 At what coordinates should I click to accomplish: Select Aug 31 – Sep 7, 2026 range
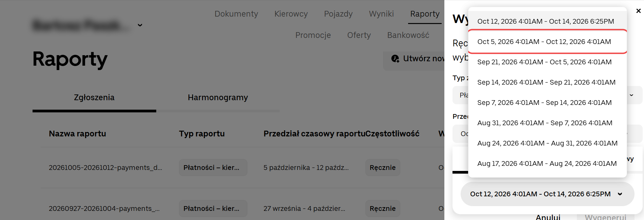pyautogui.click(x=547, y=123)
